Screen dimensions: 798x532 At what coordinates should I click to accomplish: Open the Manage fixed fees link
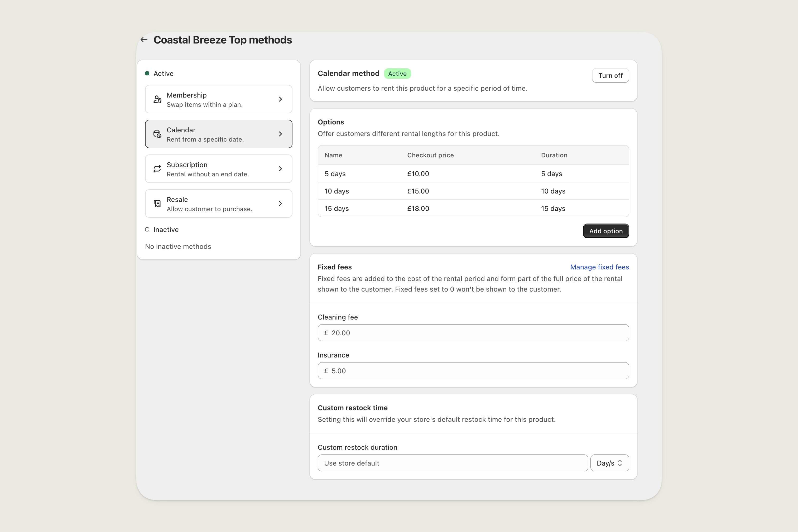point(599,267)
